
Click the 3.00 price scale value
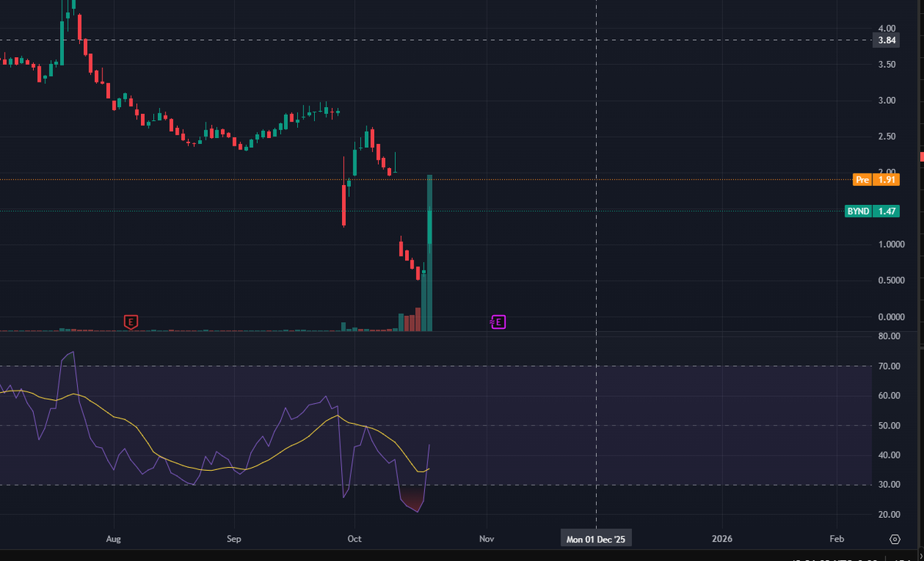[x=886, y=100]
